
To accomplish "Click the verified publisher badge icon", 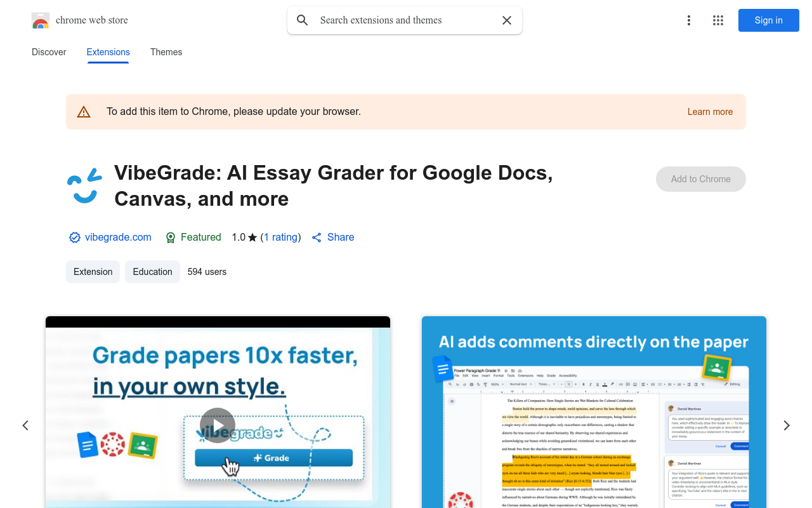I will [x=75, y=237].
